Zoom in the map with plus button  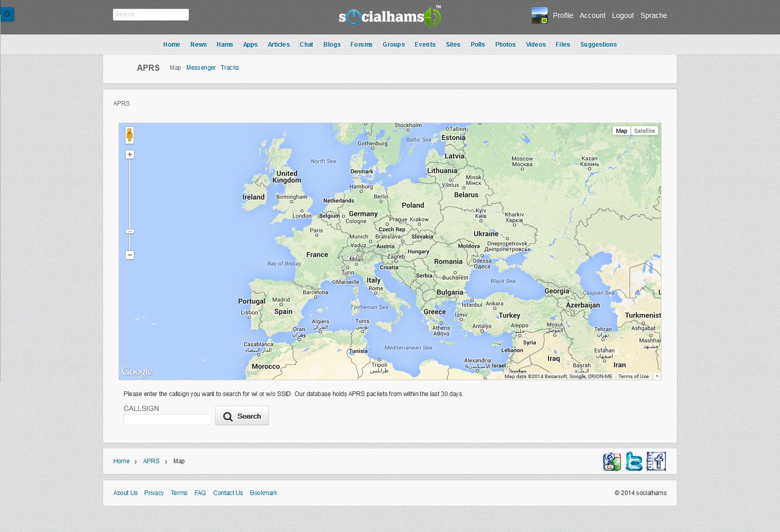[130, 154]
